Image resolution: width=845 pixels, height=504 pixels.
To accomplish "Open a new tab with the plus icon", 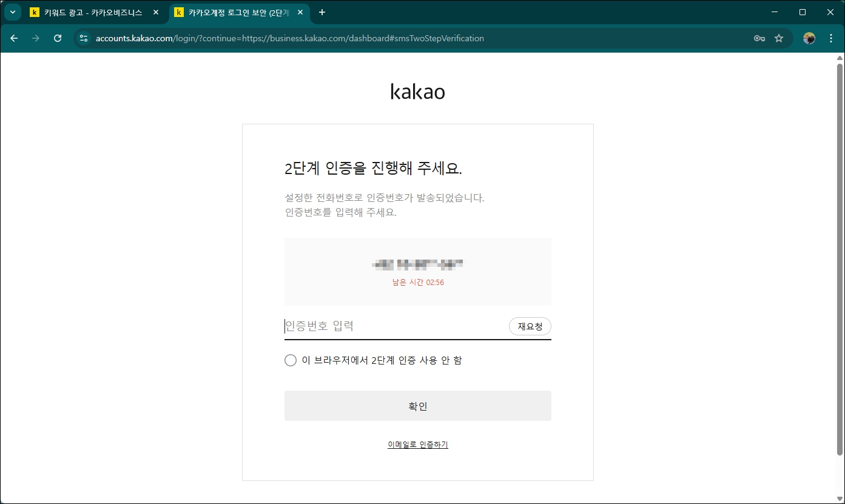I will (322, 12).
